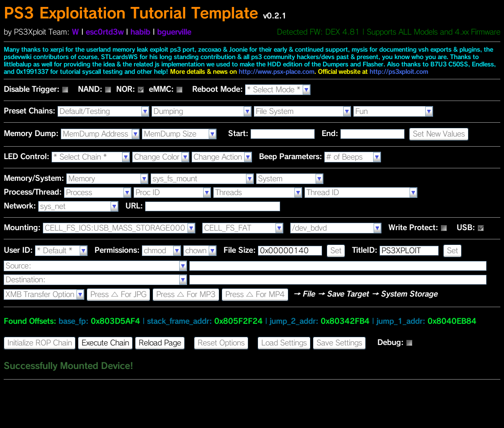Click Press △ For MP3 button
The width and height of the screenshot is (504, 428).
pyautogui.click(x=186, y=294)
